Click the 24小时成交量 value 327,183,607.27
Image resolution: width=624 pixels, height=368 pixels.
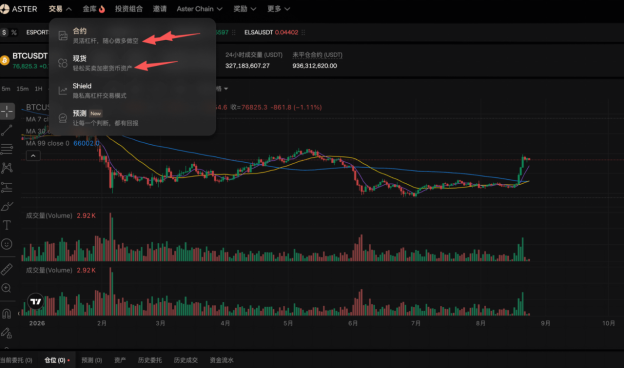click(248, 66)
